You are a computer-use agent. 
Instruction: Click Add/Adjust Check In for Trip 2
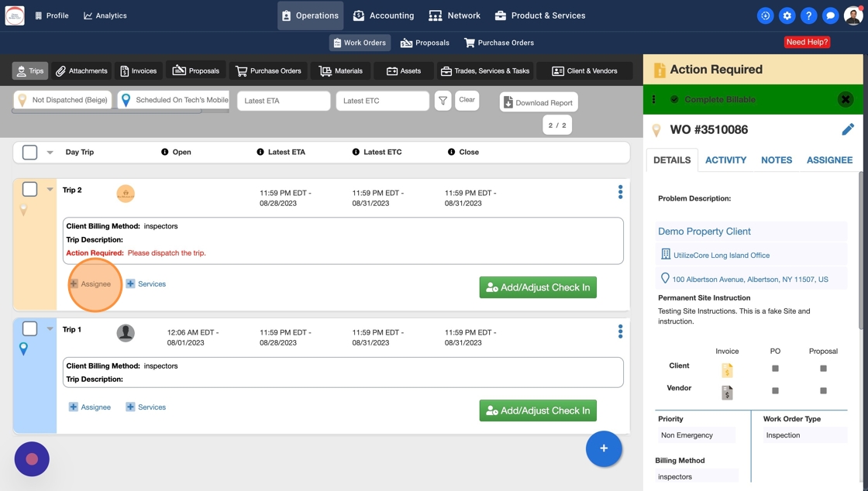coord(538,287)
